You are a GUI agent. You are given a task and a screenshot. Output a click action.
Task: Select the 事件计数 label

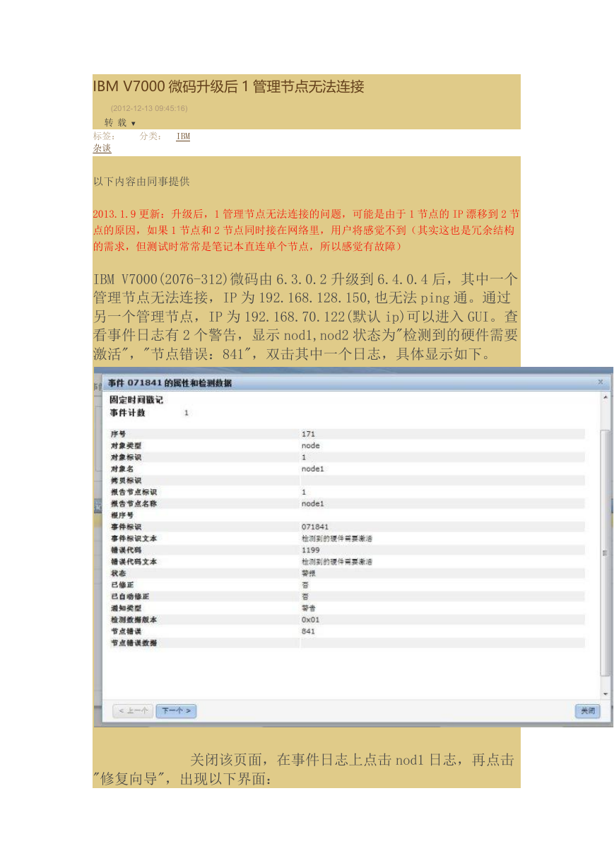click(x=128, y=412)
